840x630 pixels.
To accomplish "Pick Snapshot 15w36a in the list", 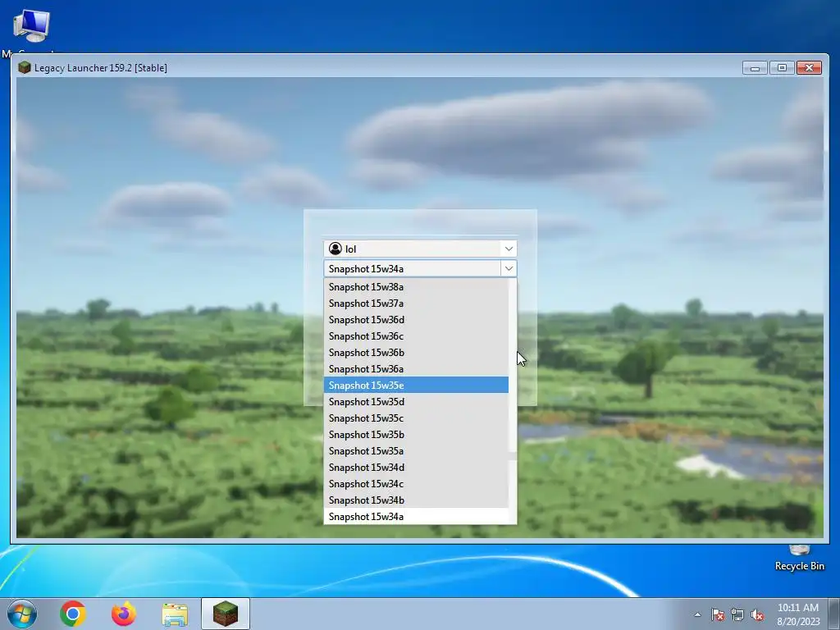I will (416, 369).
